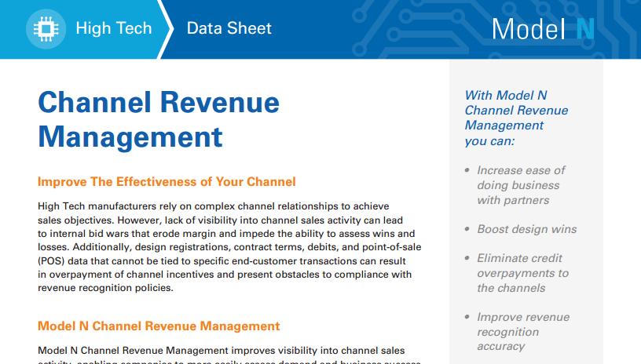This screenshot has width=641, height=364.
Task: Click sidebar heading 'With Model N Channel Revenue Management'
Action: click(516, 118)
